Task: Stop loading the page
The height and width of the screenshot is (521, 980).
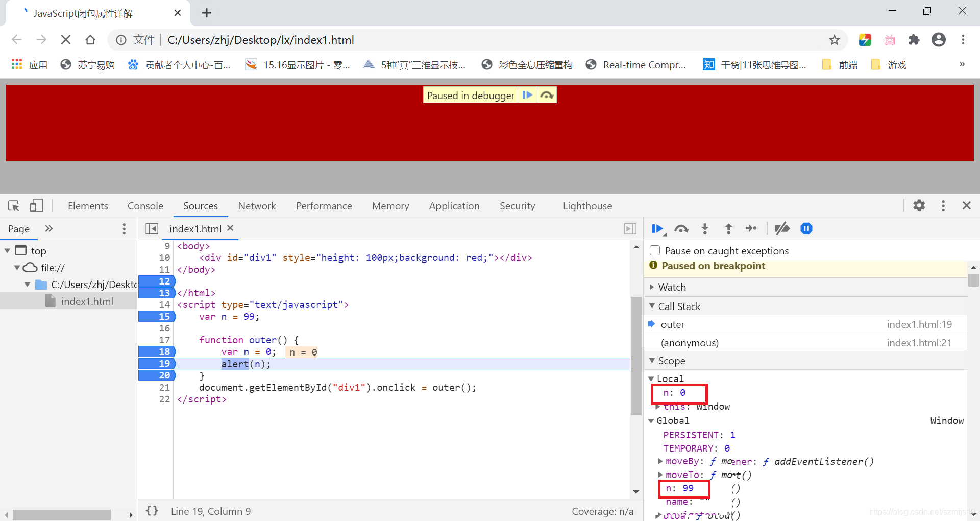Action: (66, 40)
